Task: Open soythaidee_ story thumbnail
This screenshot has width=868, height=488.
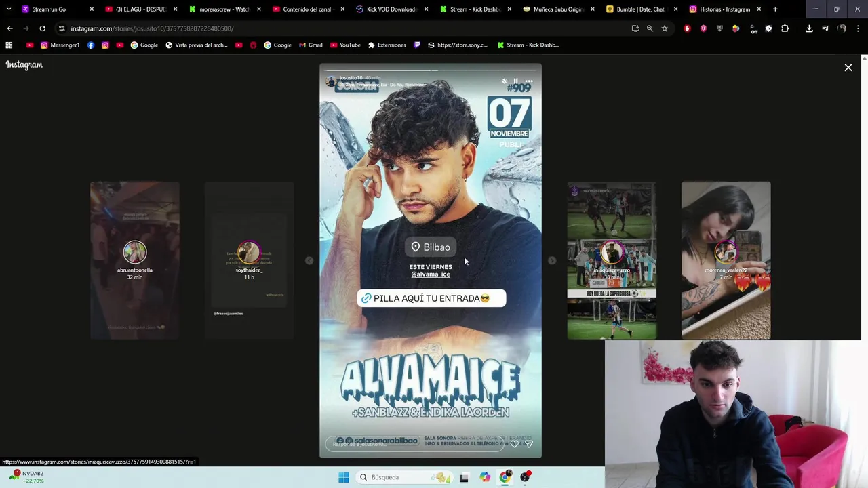Action: [x=249, y=260]
